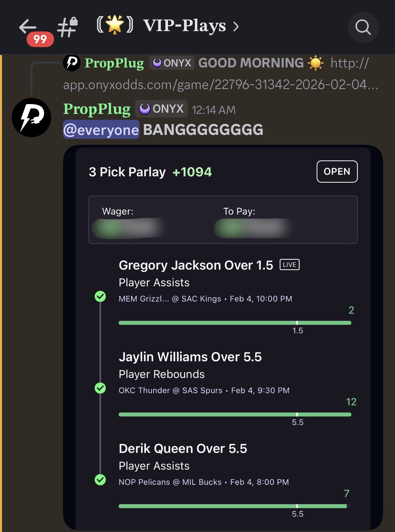The image size is (395, 532).
Task: Tap Jaylin Williams green check mark
Action: [100, 388]
